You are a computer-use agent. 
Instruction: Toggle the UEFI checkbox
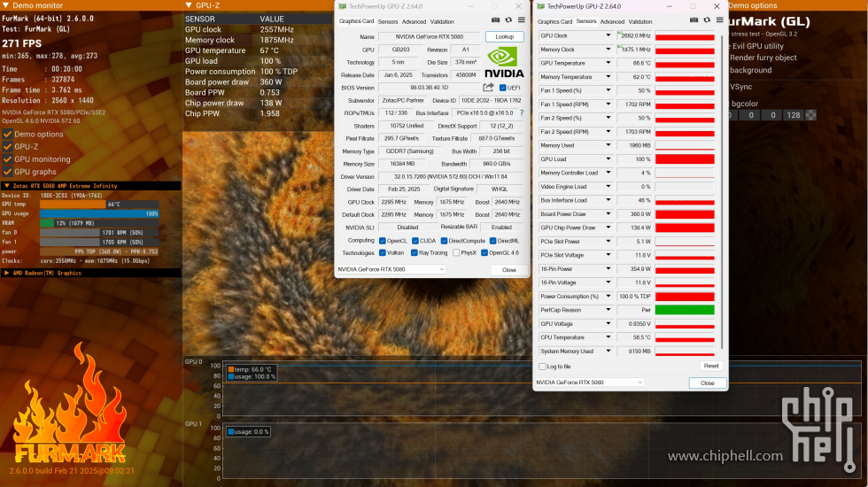(x=503, y=88)
